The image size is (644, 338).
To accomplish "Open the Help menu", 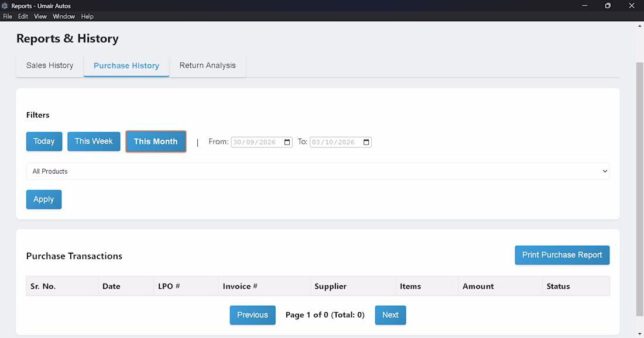I will (x=87, y=16).
